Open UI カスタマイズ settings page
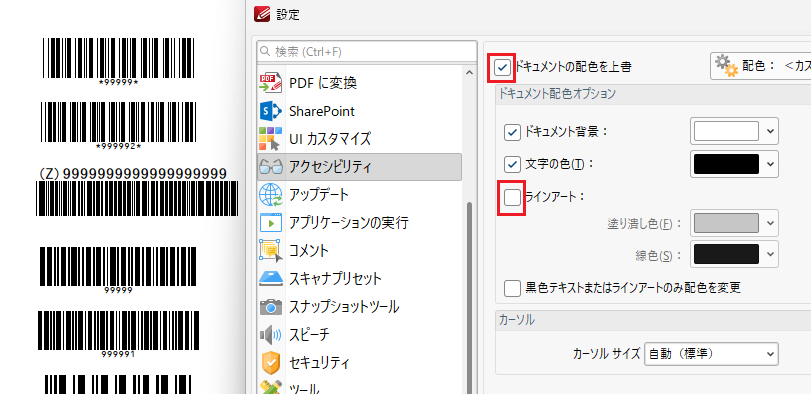The width and height of the screenshot is (811, 394). [359, 139]
